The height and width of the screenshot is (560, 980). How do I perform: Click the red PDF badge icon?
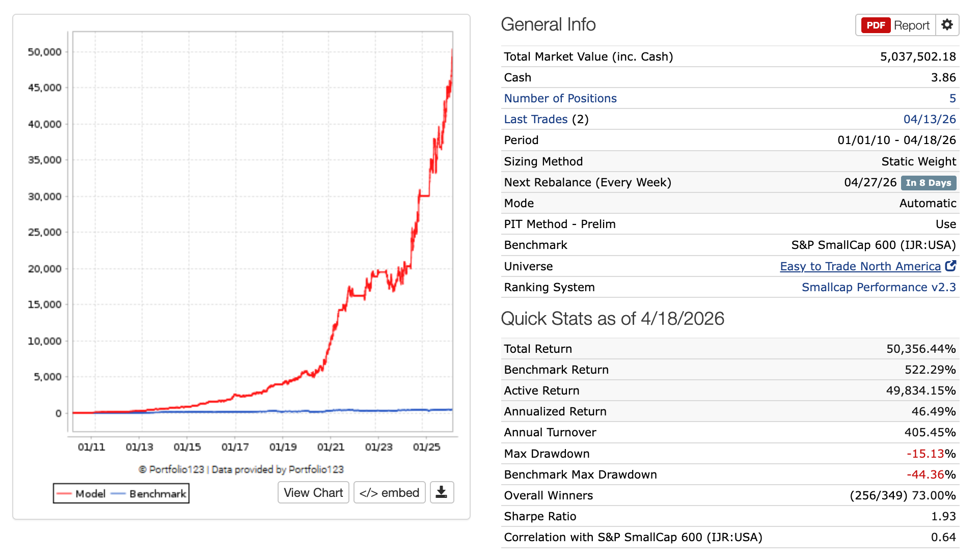(876, 25)
